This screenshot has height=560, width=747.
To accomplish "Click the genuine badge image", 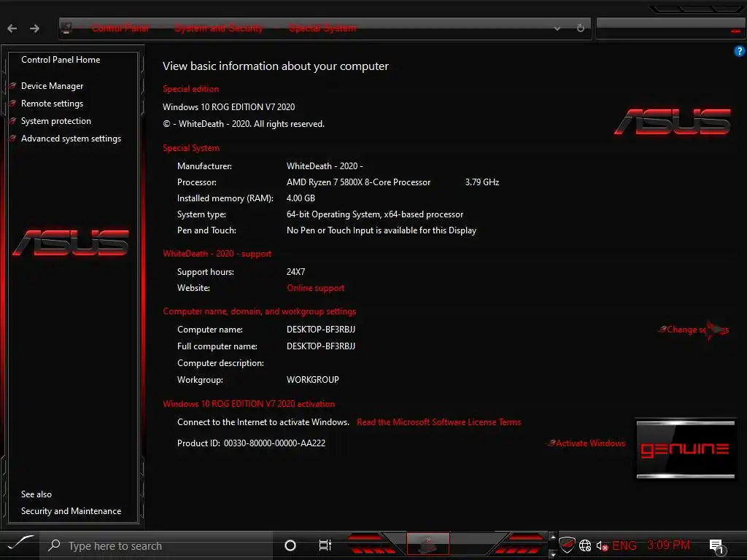I will tap(686, 448).
